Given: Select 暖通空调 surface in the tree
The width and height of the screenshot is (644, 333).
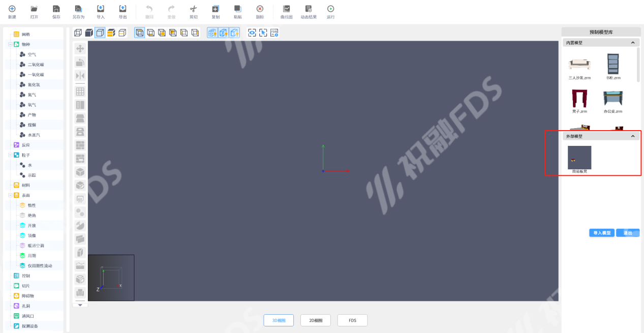Looking at the screenshot, I should pos(36,246).
